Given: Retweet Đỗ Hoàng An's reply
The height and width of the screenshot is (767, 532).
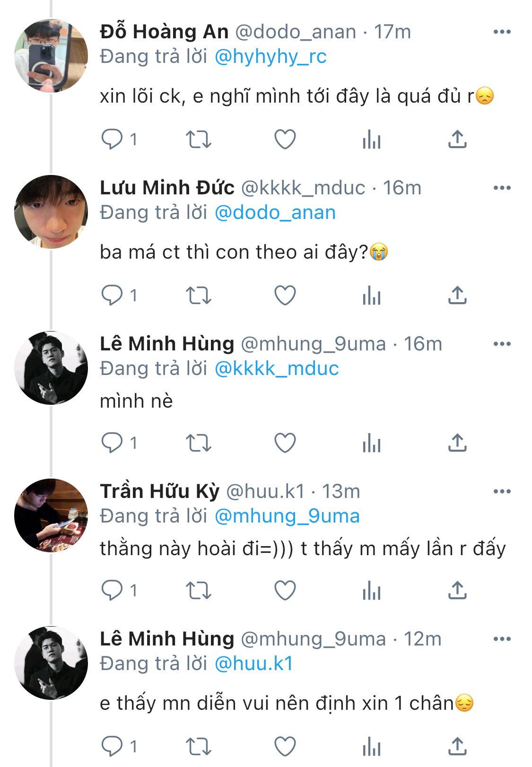Looking at the screenshot, I should click(198, 139).
